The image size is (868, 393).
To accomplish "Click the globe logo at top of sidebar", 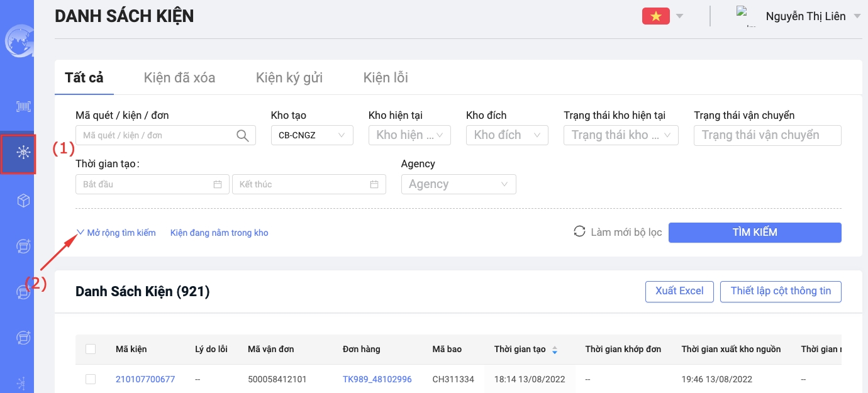I will point(18,42).
